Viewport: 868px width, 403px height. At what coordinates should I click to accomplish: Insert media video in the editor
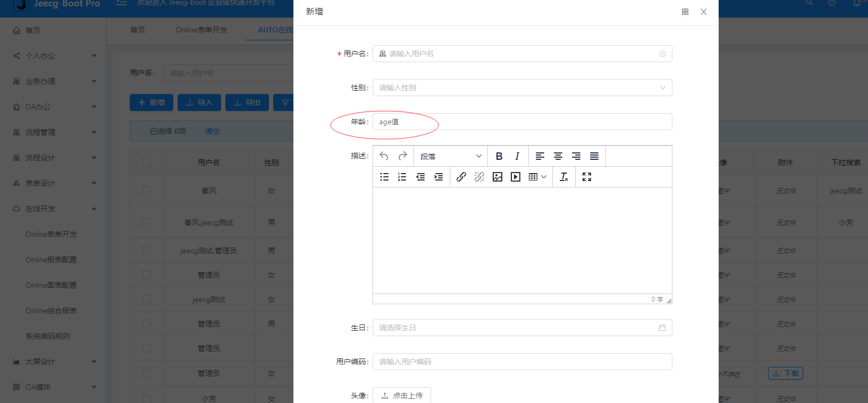click(516, 177)
